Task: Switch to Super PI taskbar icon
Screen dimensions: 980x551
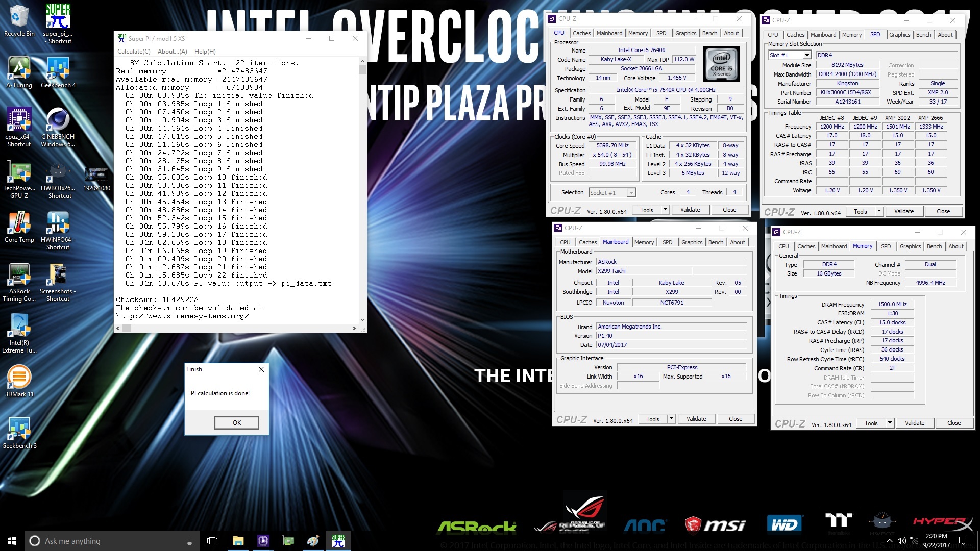Action: click(x=338, y=541)
